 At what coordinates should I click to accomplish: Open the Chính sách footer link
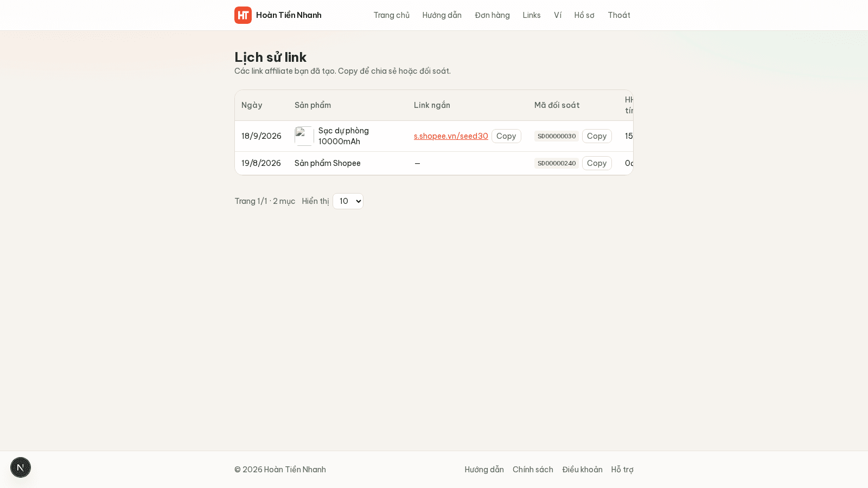[533, 470]
